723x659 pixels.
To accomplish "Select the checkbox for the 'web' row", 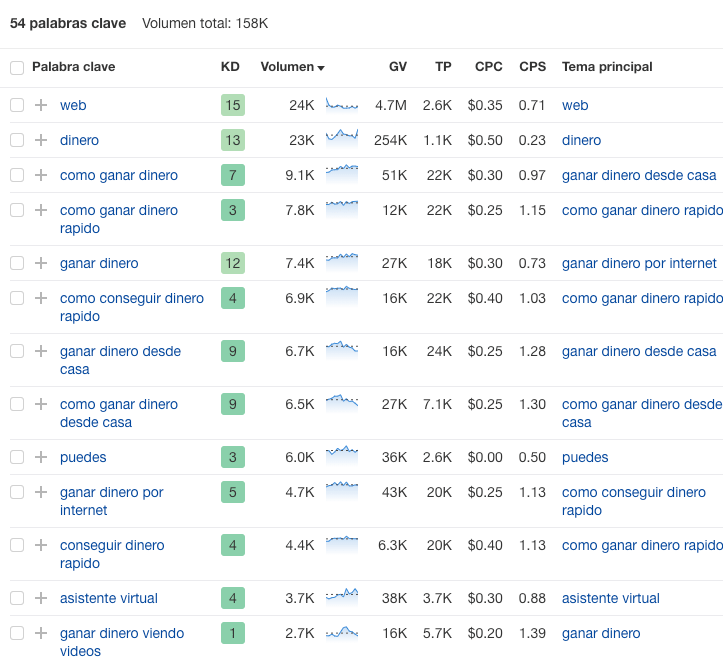I will (17, 105).
